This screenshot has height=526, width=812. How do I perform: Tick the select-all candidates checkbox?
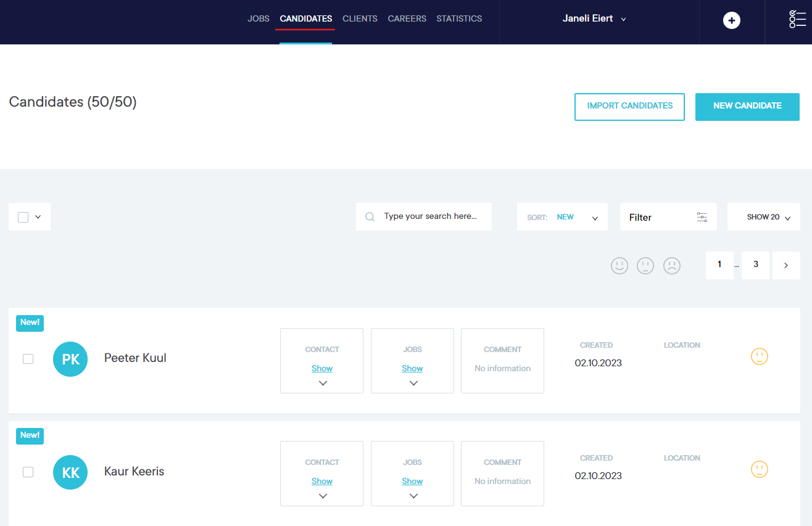(x=23, y=217)
